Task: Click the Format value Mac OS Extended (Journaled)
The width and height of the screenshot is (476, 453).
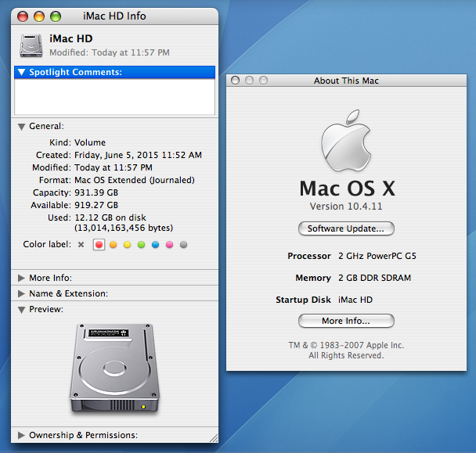Action: [x=135, y=180]
